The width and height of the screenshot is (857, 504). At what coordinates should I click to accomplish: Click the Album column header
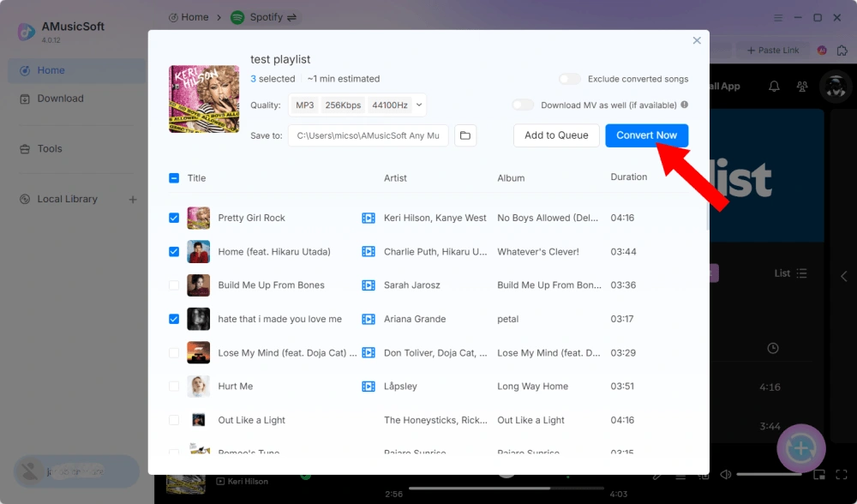511,177
